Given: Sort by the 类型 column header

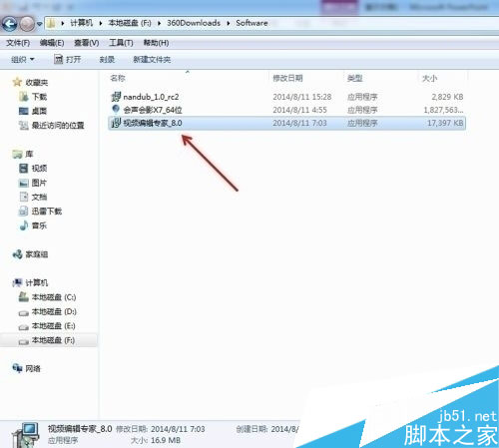Looking at the screenshot, I should click(354, 79).
